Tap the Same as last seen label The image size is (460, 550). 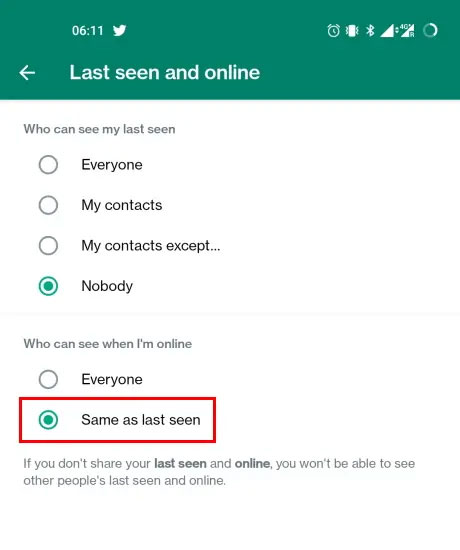141,420
